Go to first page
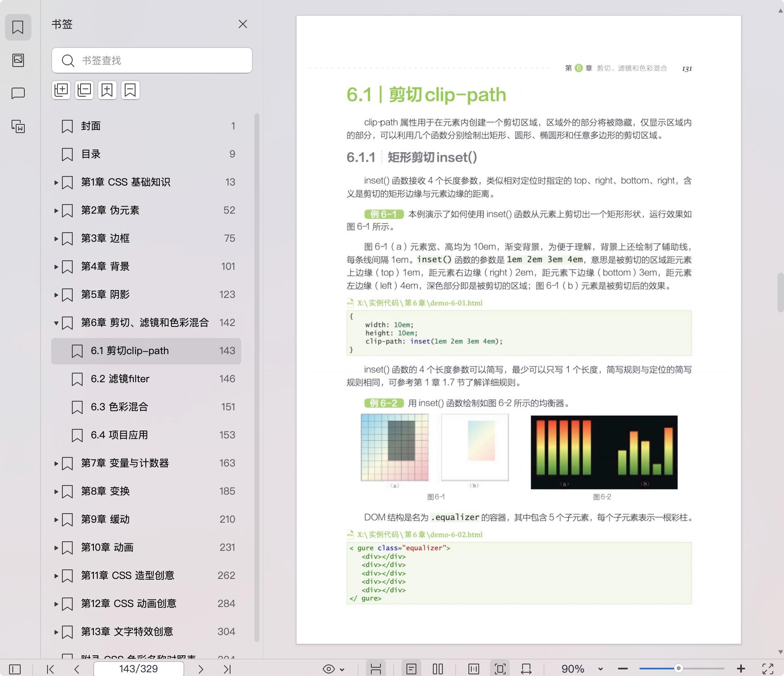784x676 pixels. [50, 669]
